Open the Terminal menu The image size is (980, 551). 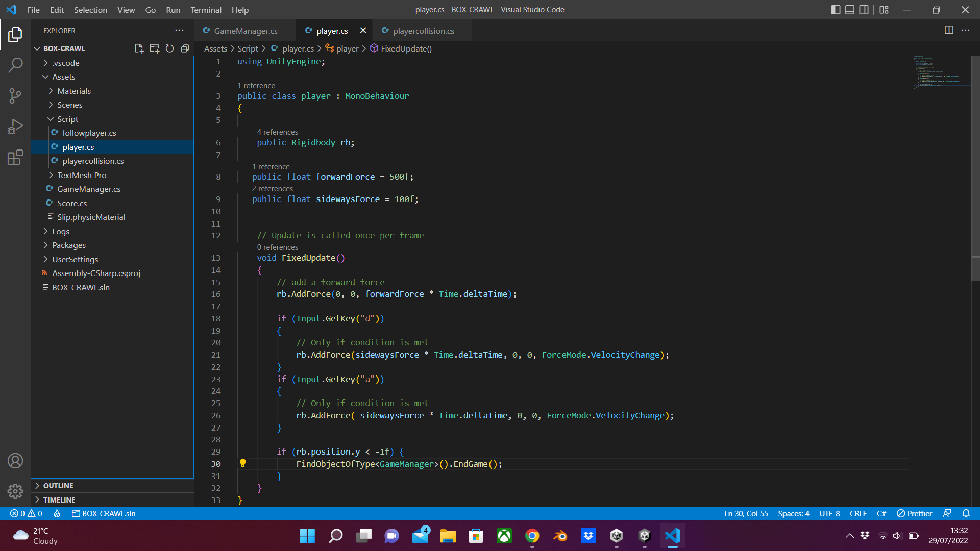click(x=206, y=10)
